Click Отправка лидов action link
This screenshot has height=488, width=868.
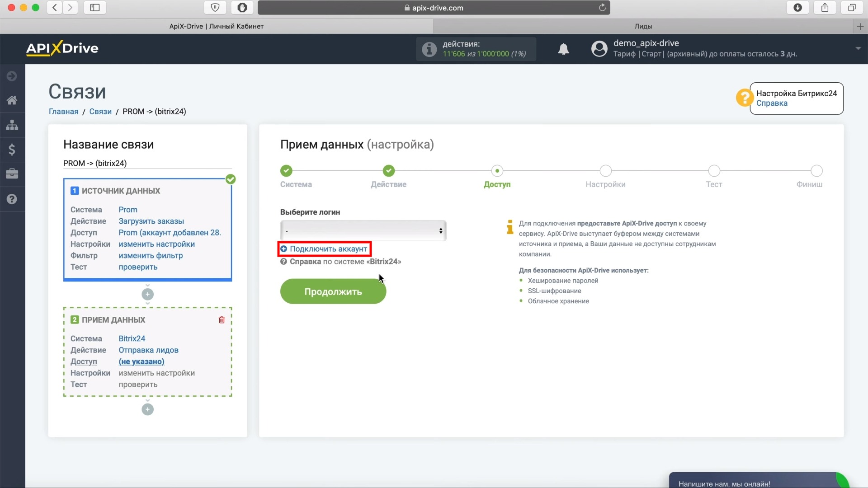(x=148, y=350)
